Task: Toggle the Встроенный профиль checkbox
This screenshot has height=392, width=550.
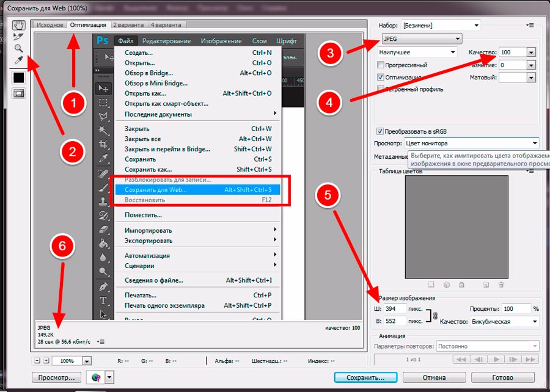Action: click(x=380, y=89)
